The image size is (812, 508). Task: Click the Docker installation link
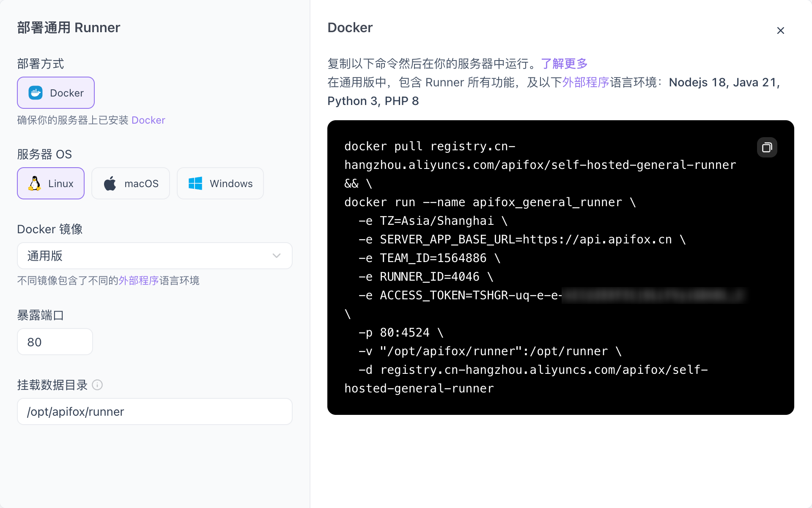coord(148,120)
